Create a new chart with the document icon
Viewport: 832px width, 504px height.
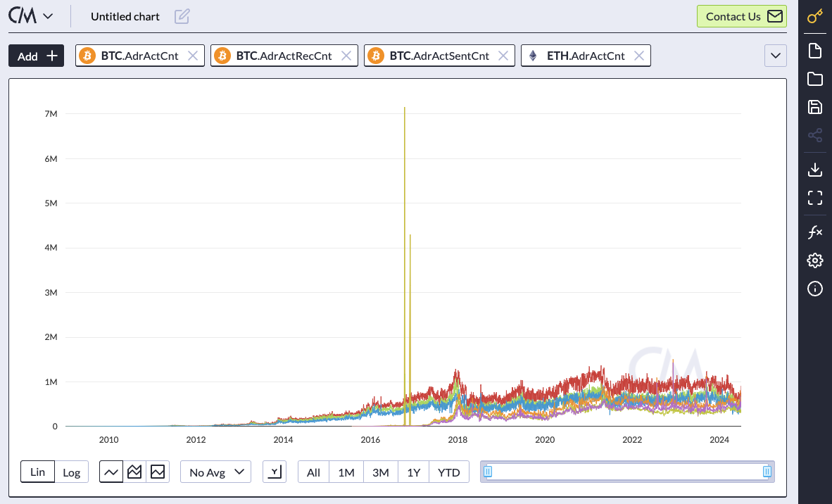pos(815,50)
